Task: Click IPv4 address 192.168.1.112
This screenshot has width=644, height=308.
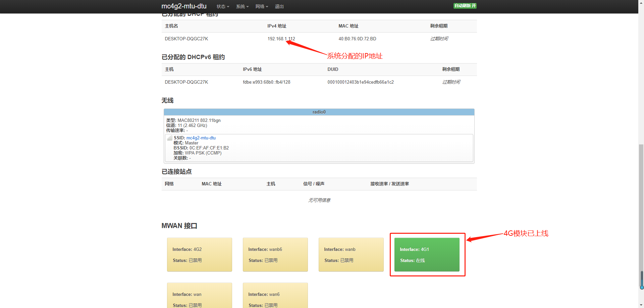Action: pyautogui.click(x=281, y=39)
